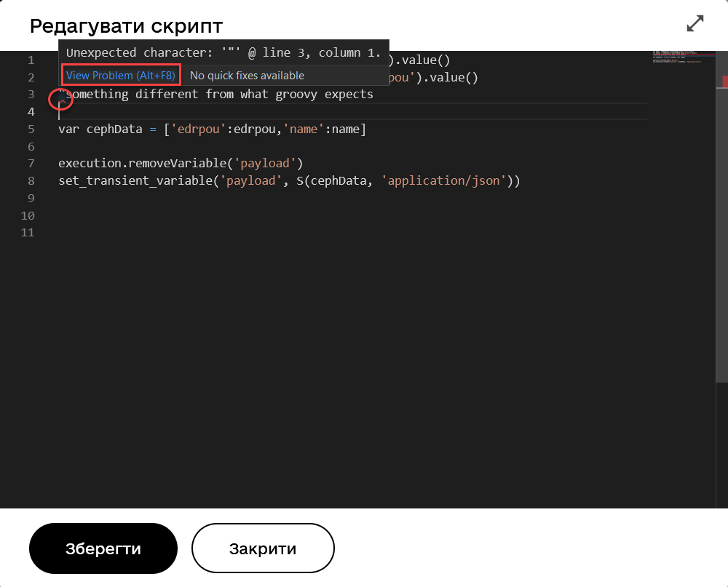The image size is (728, 587).
Task: Click the 'name' string key on line 5
Action: pos(303,129)
